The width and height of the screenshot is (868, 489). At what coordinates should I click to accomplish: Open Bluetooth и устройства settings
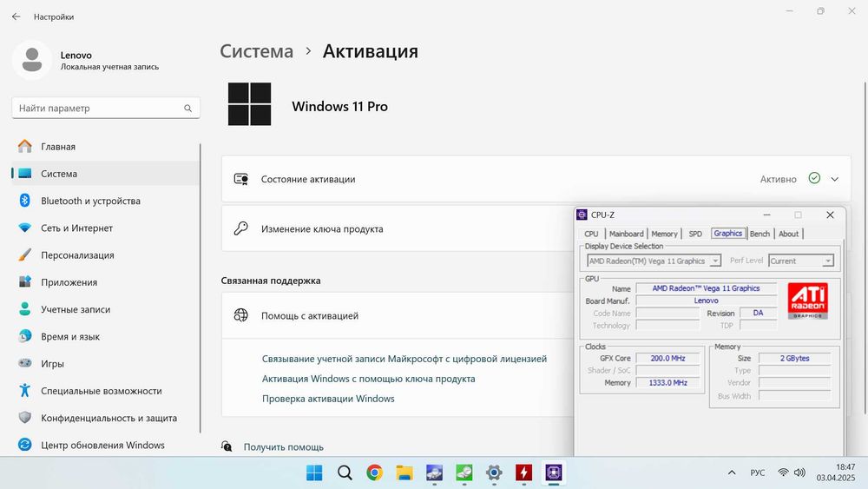[105, 201]
